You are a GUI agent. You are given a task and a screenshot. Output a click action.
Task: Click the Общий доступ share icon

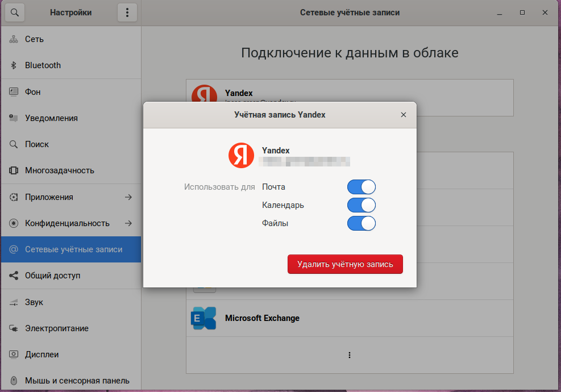14,276
